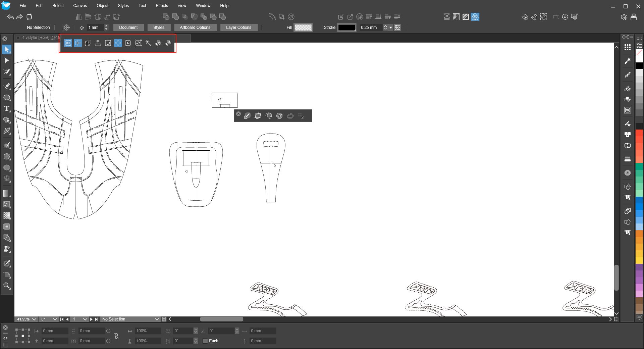This screenshot has width=644, height=349.
Task: Enable the Each checkbox
Action: pos(205,341)
